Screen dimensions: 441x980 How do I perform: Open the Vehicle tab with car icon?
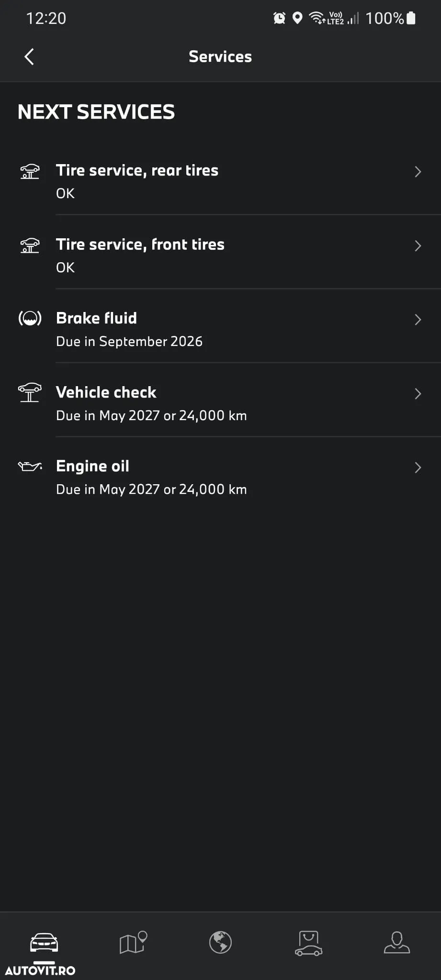click(44, 943)
